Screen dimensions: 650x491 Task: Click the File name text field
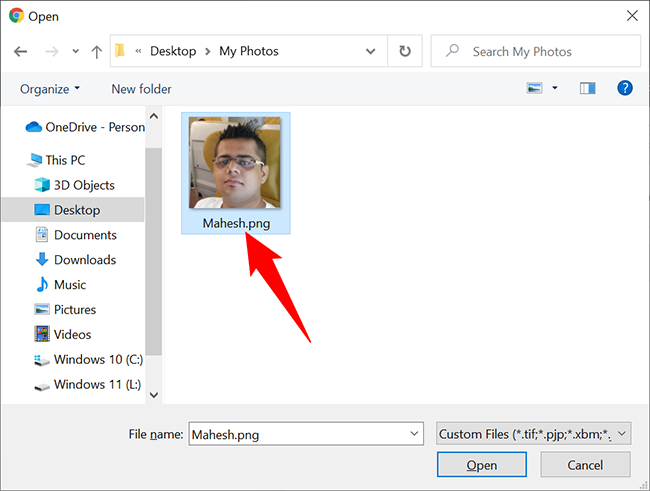(306, 434)
